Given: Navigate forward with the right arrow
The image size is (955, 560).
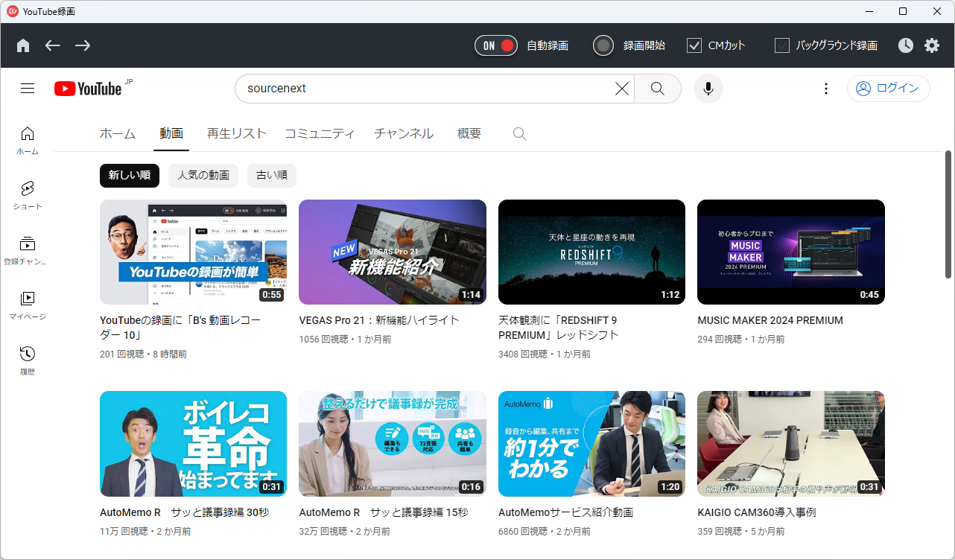Looking at the screenshot, I should click(x=83, y=45).
